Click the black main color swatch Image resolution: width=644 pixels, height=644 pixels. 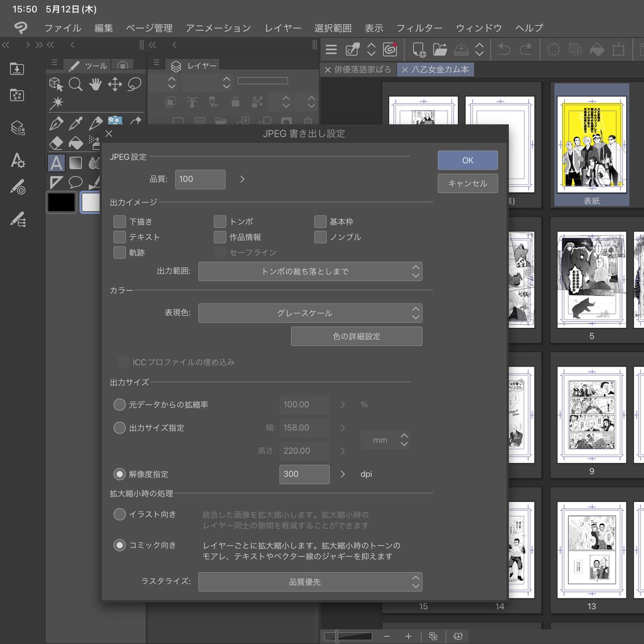61,202
